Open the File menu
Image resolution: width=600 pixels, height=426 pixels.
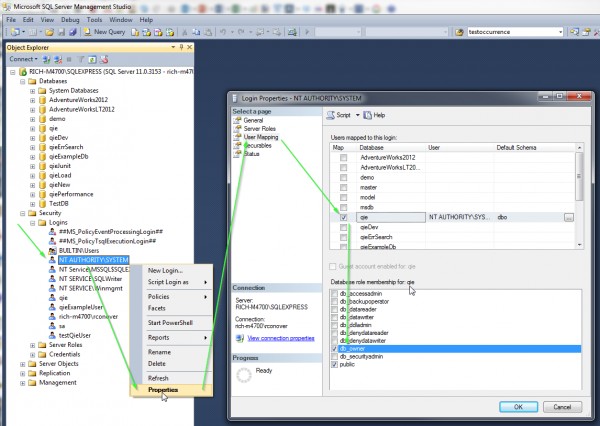click(11, 20)
